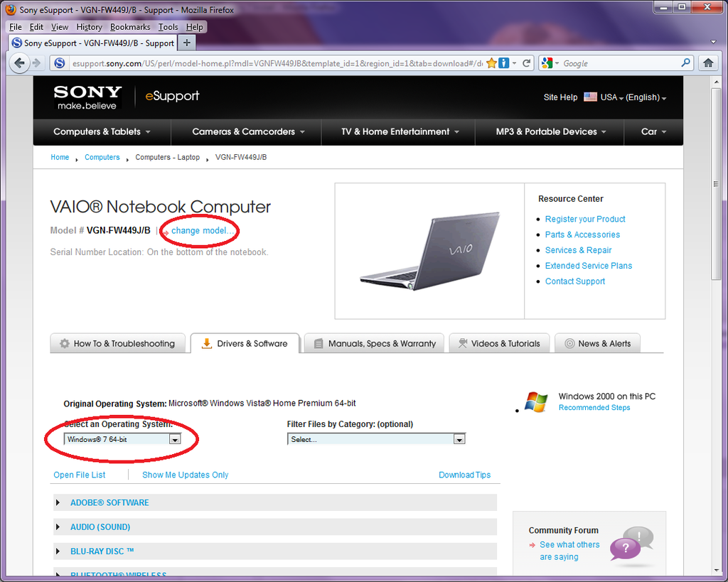Click the Home breadcrumb link
728x582 pixels.
(60, 157)
